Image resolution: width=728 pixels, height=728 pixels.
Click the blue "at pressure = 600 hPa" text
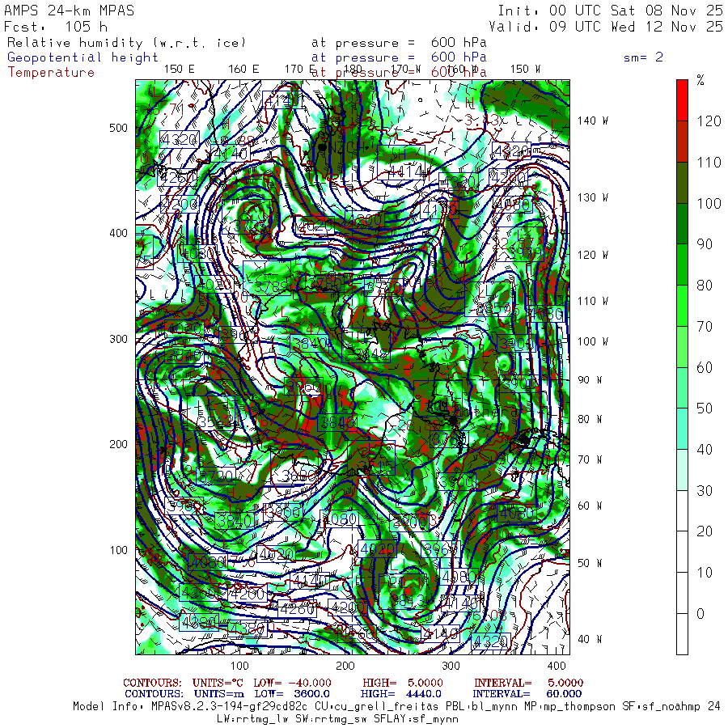(x=399, y=57)
